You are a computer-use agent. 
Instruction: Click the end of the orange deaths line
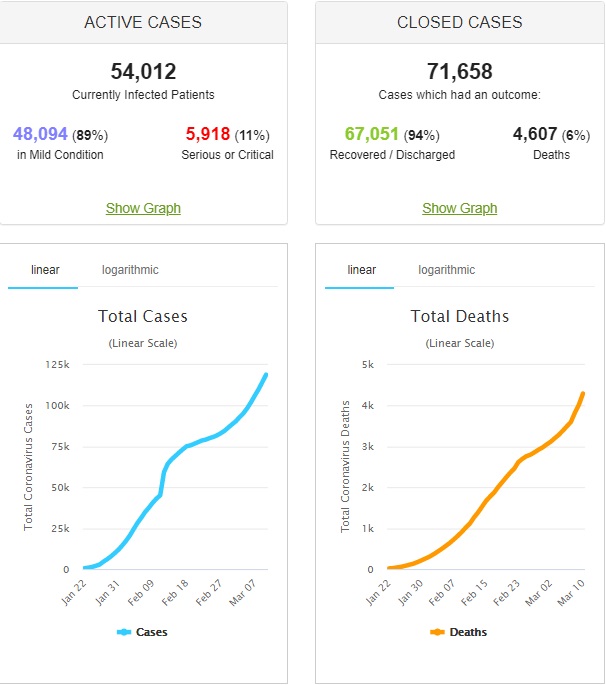[x=582, y=393]
